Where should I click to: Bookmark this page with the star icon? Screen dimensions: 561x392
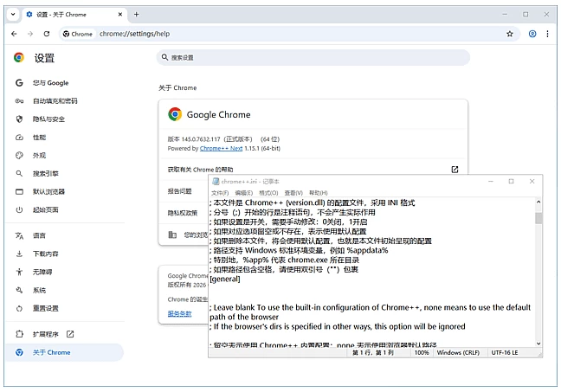point(510,34)
